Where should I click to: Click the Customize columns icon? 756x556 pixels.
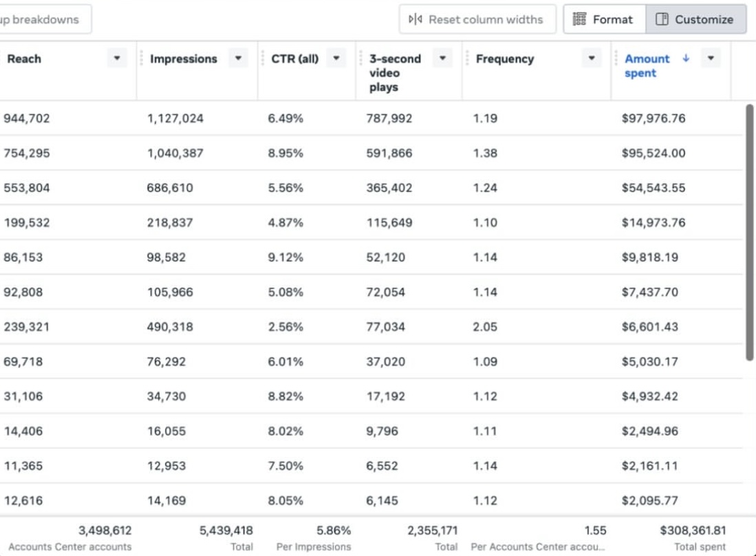(662, 19)
